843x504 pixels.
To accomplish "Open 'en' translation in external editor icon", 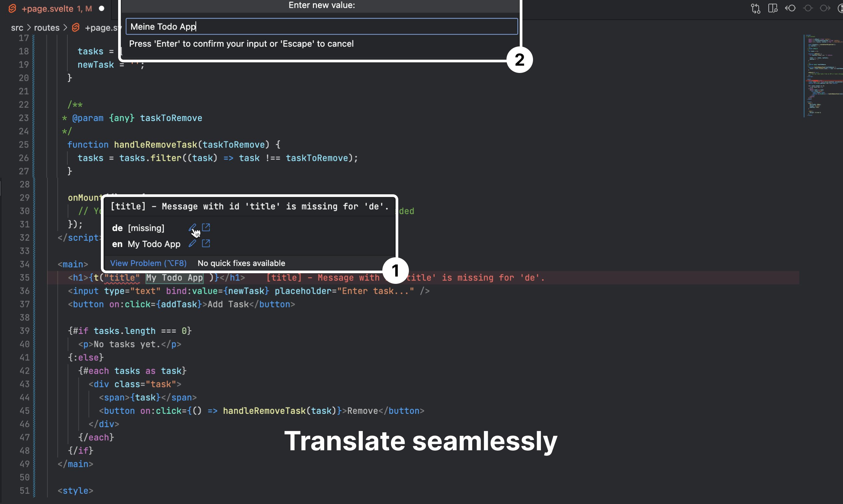I will click(206, 243).
